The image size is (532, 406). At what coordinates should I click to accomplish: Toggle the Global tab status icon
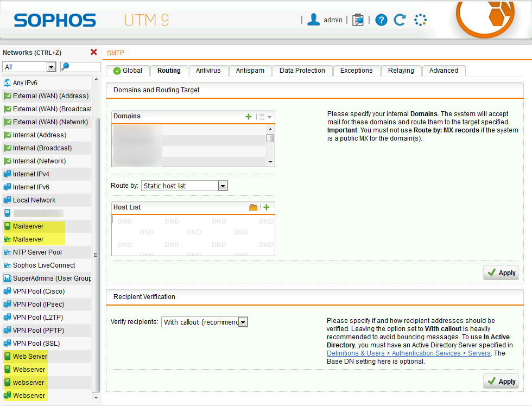117,71
